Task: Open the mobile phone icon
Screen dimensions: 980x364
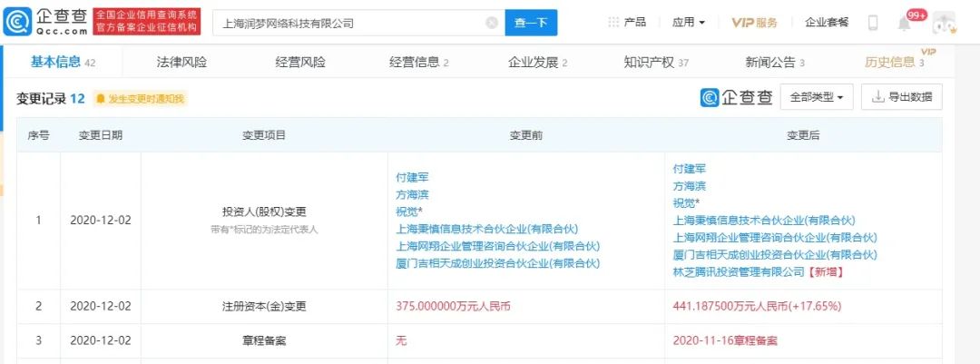Action: coord(873,23)
